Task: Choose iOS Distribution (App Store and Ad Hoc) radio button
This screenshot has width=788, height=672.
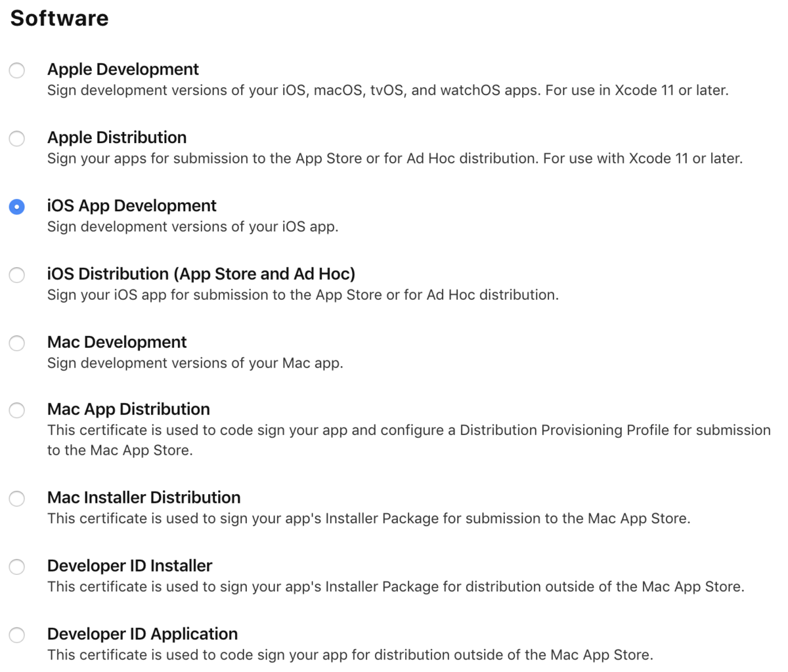Action: [x=17, y=274]
